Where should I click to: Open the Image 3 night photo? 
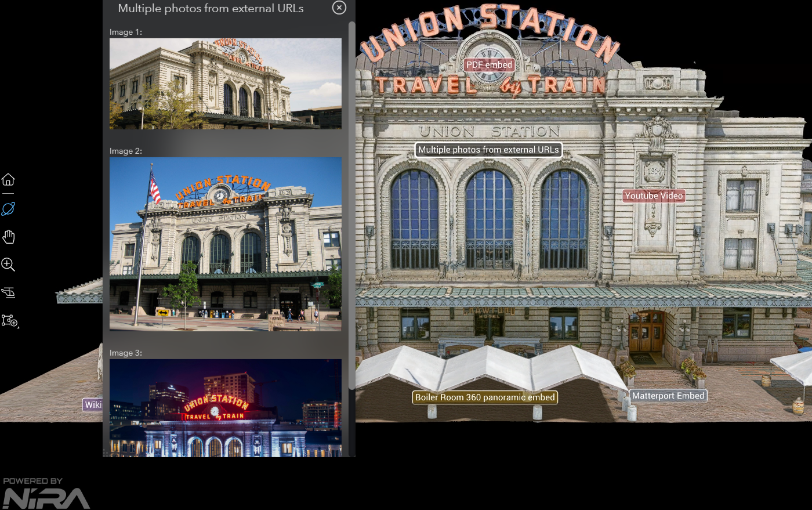pos(226,408)
